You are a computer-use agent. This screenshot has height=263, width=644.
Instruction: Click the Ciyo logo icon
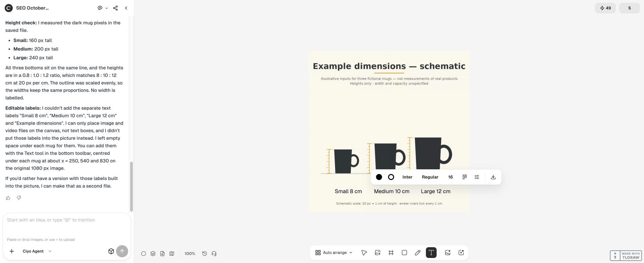9,8
